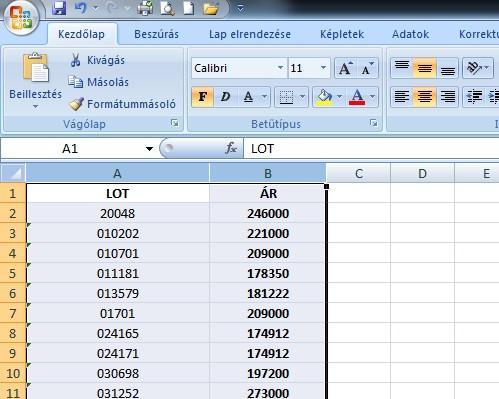The width and height of the screenshot is (499, 399).
Task: Select the ÁR header cell
Action: [x=268, y=193]
